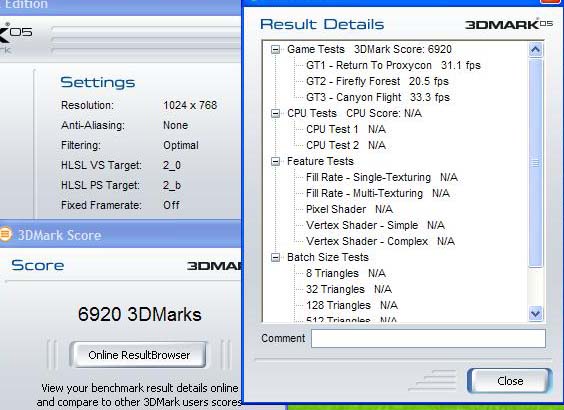Click the Comment input field
This screenshot has height=410, width=564.
coord(428,338)
